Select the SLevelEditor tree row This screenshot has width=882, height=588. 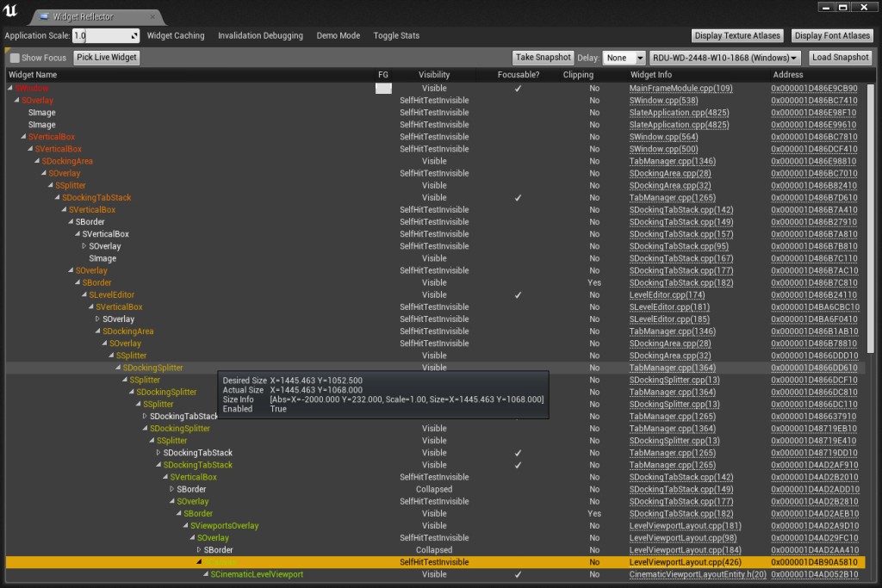point(435,294)
